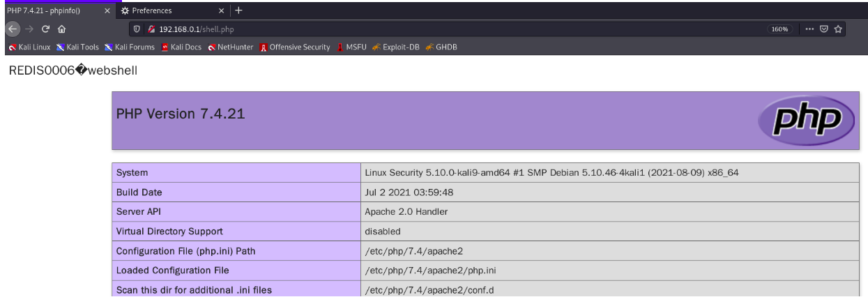Click the PHP logo image
Image resolution: width=868 pixels, height=297 pixels.
coord(807,120)
